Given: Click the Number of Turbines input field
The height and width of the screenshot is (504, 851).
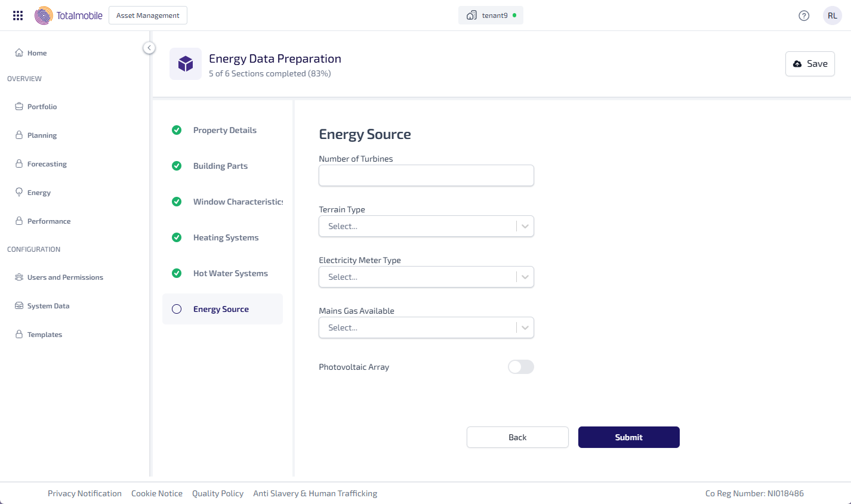Looking at the screenshot, I should pyautogui.click(x=426, y=175).
